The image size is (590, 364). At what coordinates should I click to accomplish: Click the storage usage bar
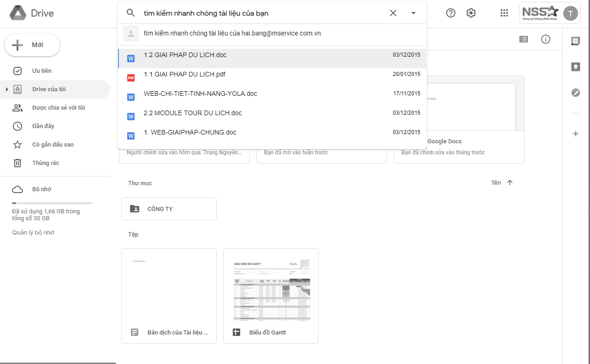pyautogui.click(x=52, y=202)
